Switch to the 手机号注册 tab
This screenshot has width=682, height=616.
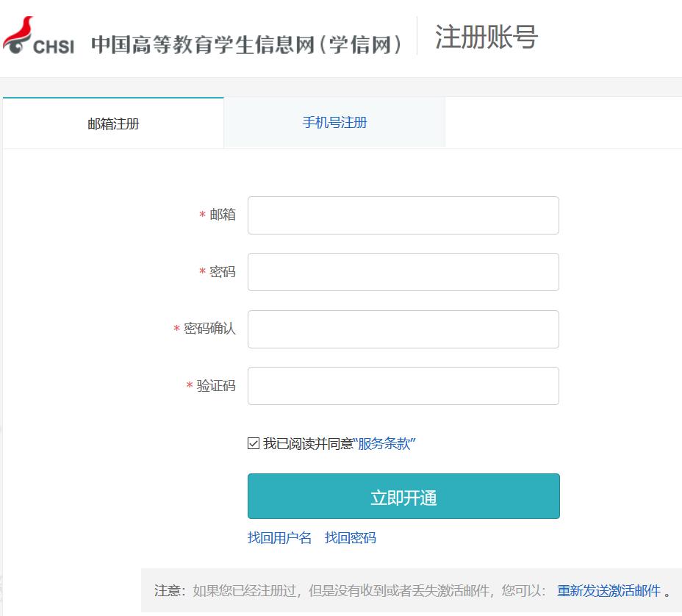click(334, 123)
